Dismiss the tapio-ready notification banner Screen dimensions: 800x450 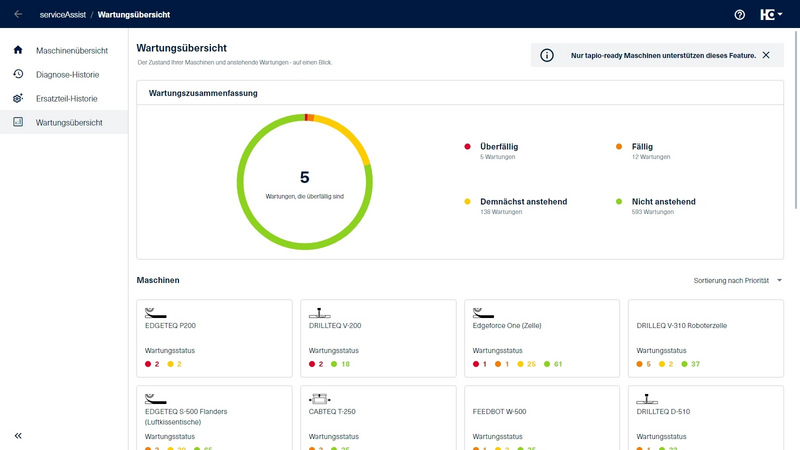point(766,55)
